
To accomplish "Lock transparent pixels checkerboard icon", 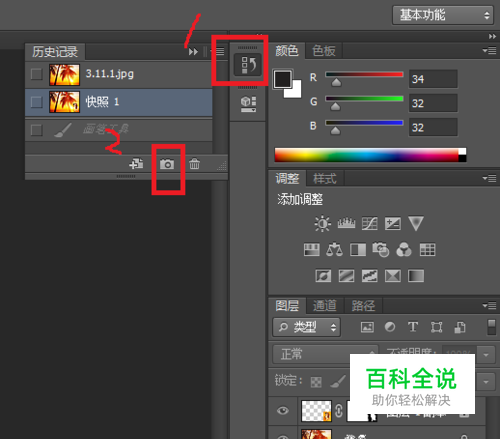I will pos(316,382).
